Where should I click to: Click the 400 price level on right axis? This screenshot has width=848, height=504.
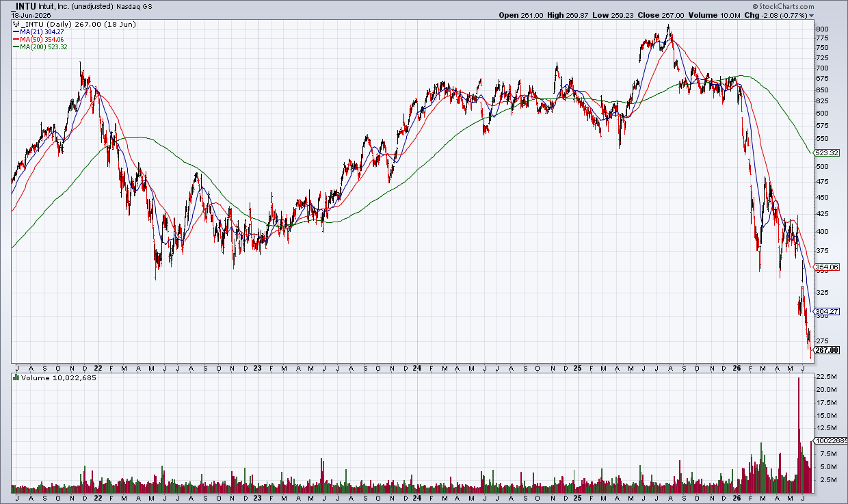pyautogui.click(x=821, y=232)
